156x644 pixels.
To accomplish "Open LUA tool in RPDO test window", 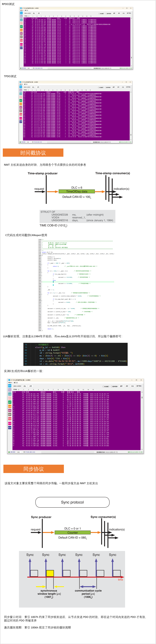I will pyautogui.click(x=21, y=20).
